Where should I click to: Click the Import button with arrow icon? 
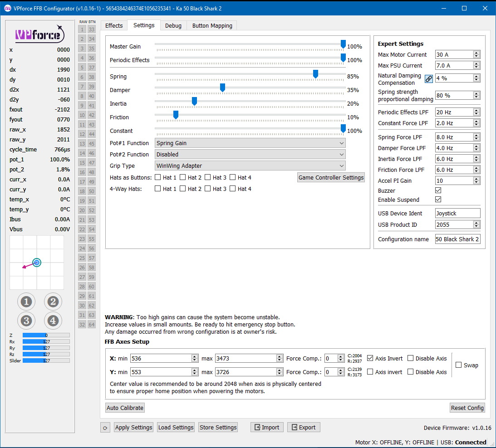267,427
